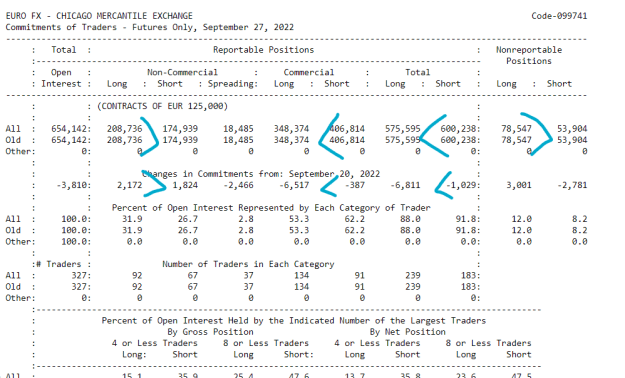
Task: Click the -6,517 change value
Action: point(294,185)
